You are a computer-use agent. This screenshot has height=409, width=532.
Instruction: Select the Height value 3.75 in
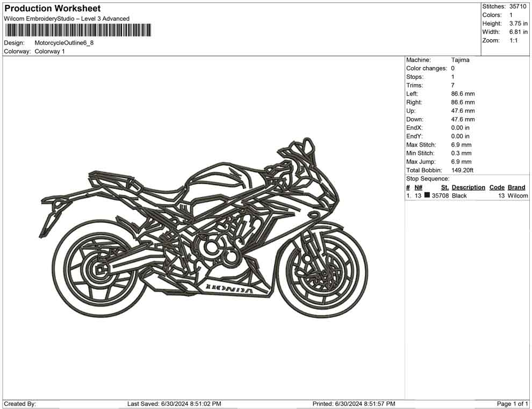(x=518, y=24)
